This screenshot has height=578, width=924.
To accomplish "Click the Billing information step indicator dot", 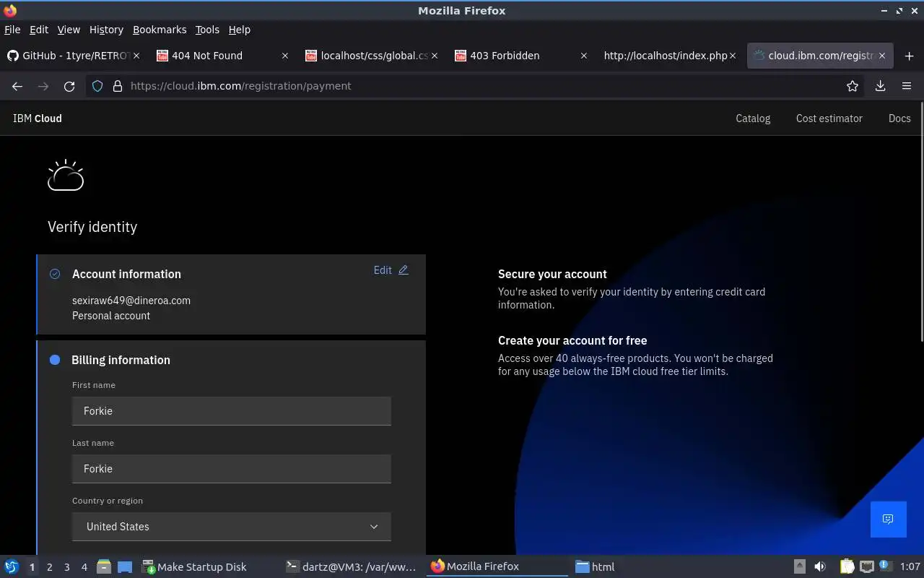I will pyautogui.click(x=55, y=360).
